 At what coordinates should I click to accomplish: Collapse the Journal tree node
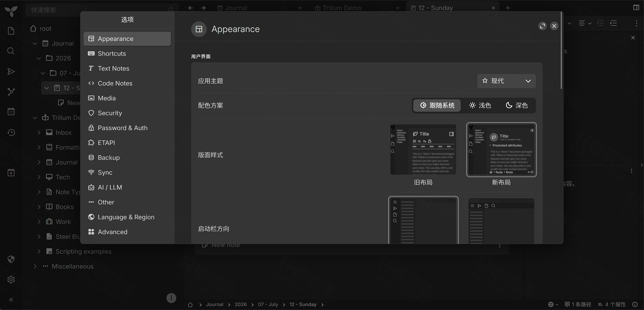[x=35, y=44]
